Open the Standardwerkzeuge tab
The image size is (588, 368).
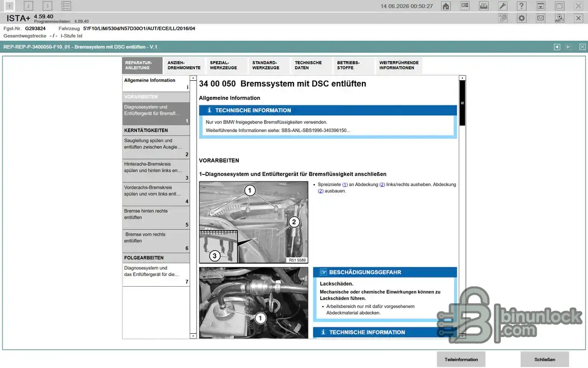point(268,65)
